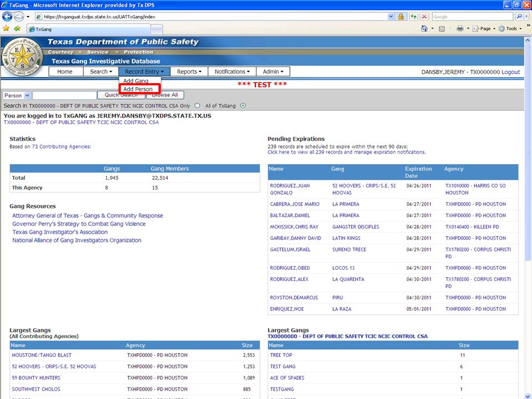This screenshot has height=399, width=532.
Task: Click the magnifier search icon beside Google box
Action: pyautogui.click(x=519, y=16)
